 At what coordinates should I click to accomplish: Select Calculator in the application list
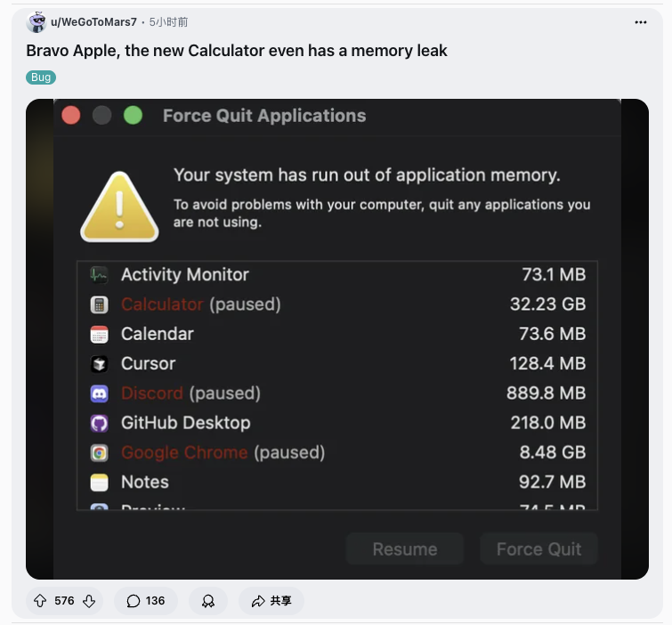pos(162,304)
